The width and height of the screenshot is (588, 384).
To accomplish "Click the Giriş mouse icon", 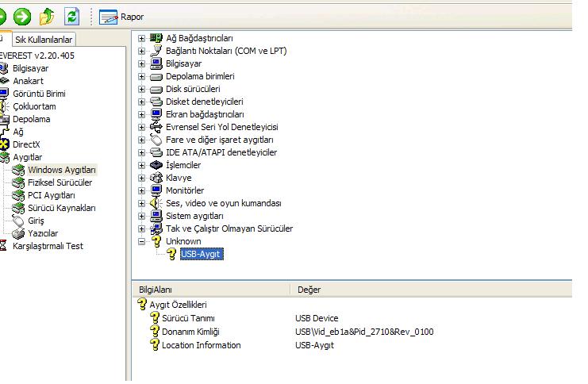I will [18, 221].
